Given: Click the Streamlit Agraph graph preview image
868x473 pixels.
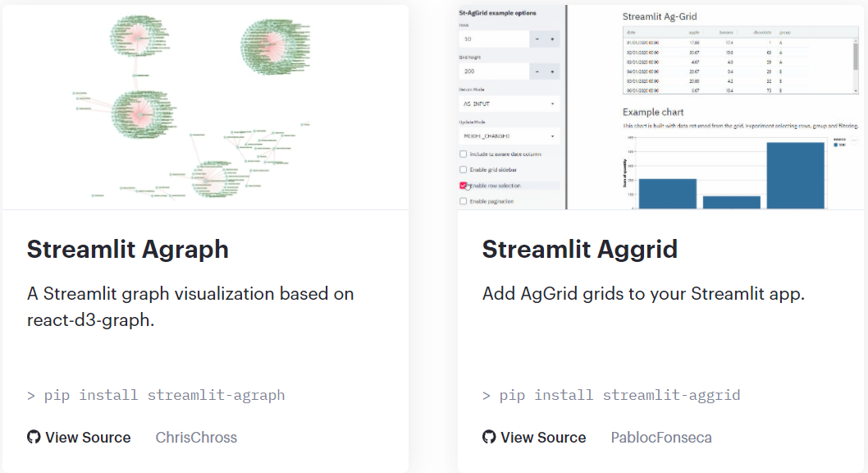Looking at the screenshot, I should tap(205, 105).
